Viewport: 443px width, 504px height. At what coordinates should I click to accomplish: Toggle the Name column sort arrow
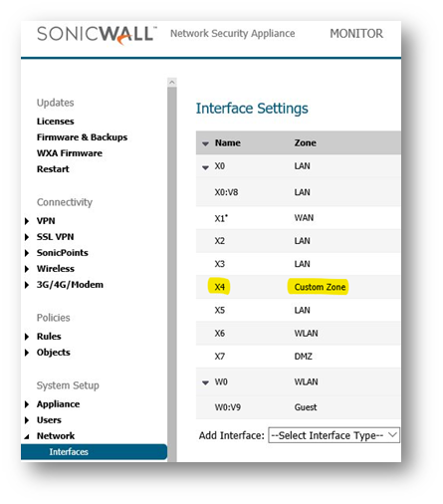click(205, 143)
